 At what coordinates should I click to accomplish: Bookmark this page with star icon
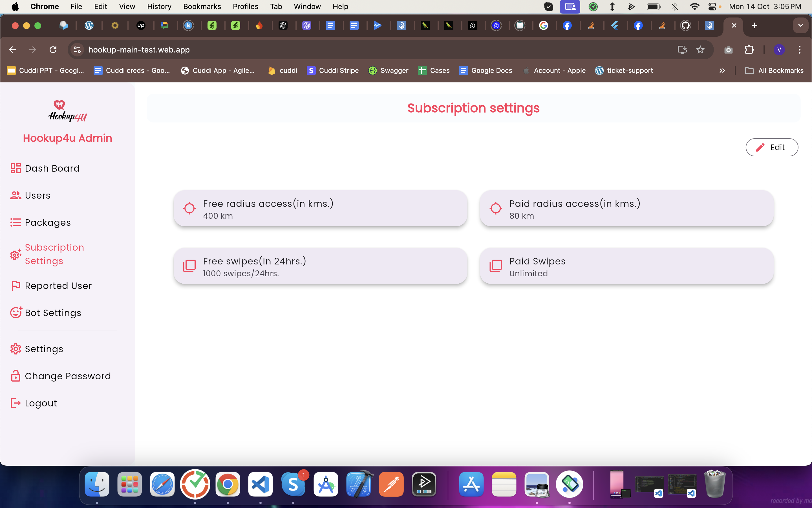[700, 50]
